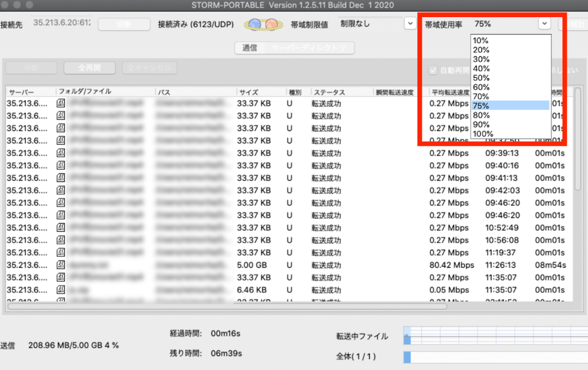
Task: Click file icon in the 5.00 GB row
Action: tap(61, 265)
